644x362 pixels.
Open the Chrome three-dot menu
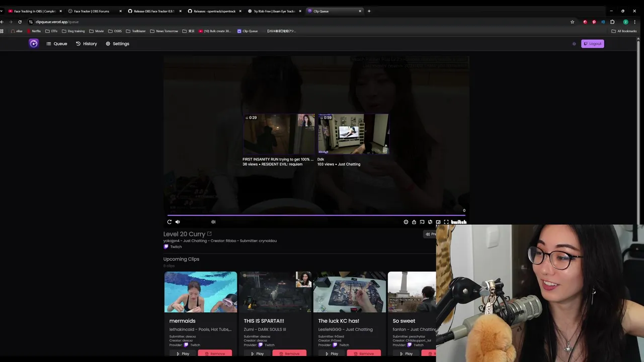(635, 22)
